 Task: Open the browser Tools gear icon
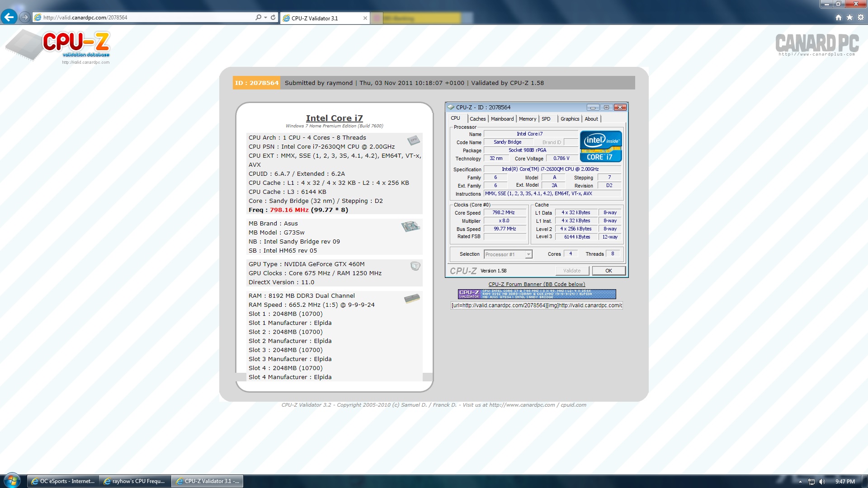point(861,18)
